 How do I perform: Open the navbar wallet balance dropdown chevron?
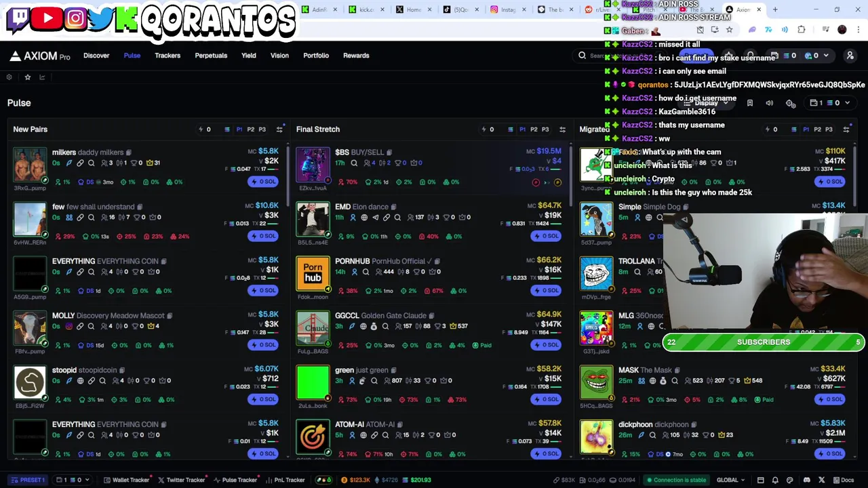pyautogui.click(x=825, y=56)
